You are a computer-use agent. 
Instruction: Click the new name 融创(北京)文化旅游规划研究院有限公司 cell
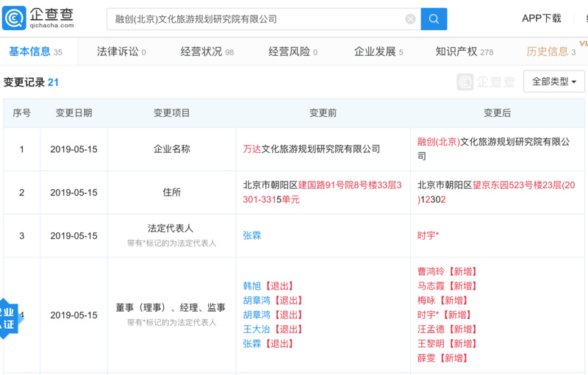pyautogui.click(x=498, y=149)
